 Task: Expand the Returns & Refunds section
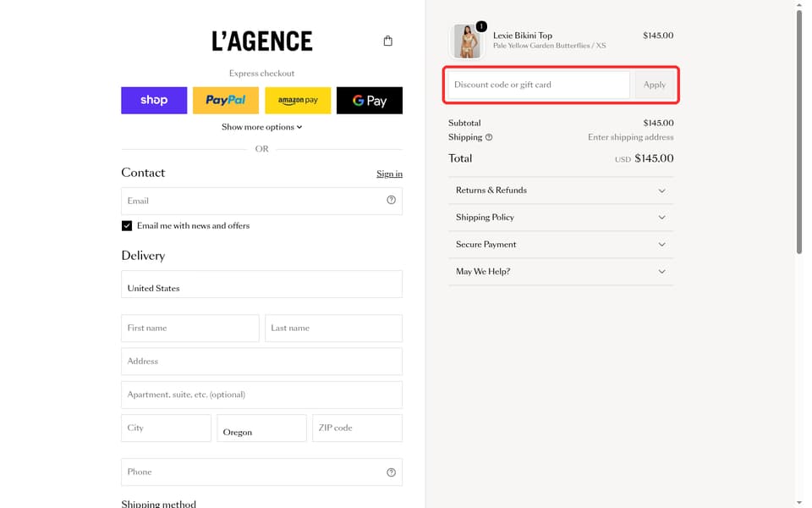pos(561,190)
